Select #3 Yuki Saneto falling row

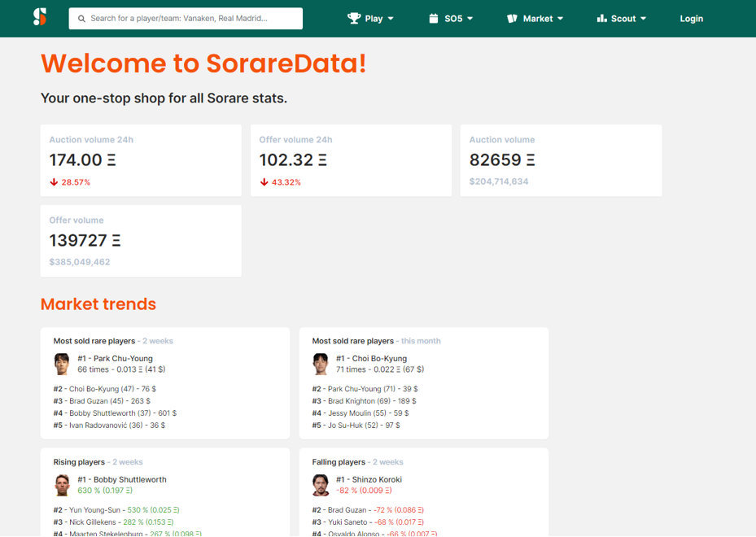click(x=368, y=522)
